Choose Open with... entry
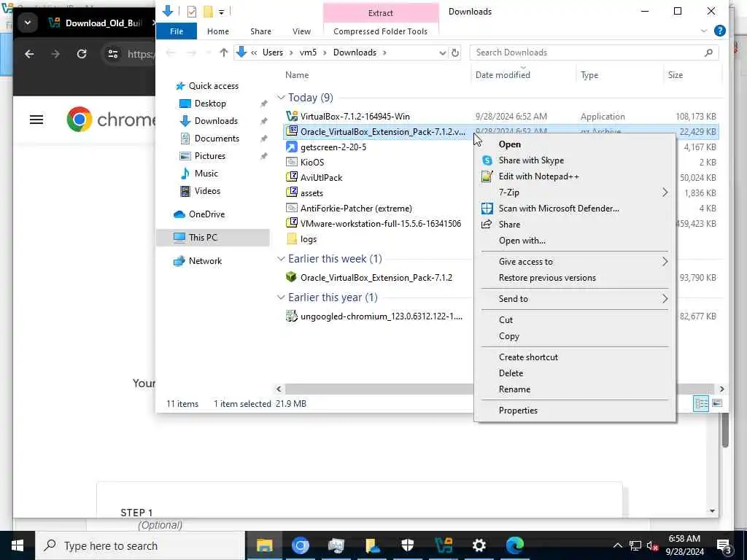The image size is (747, 560). pyautogui.click(x=522, y=241)
